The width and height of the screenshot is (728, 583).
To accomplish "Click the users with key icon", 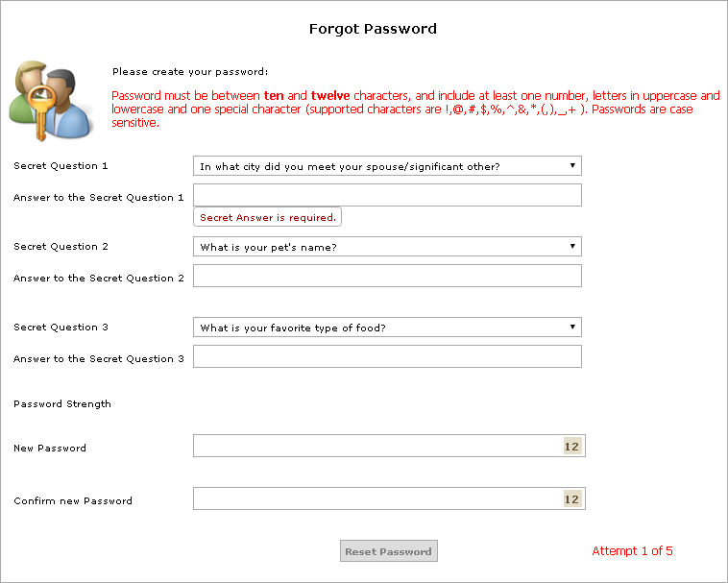I will [50, 99].
